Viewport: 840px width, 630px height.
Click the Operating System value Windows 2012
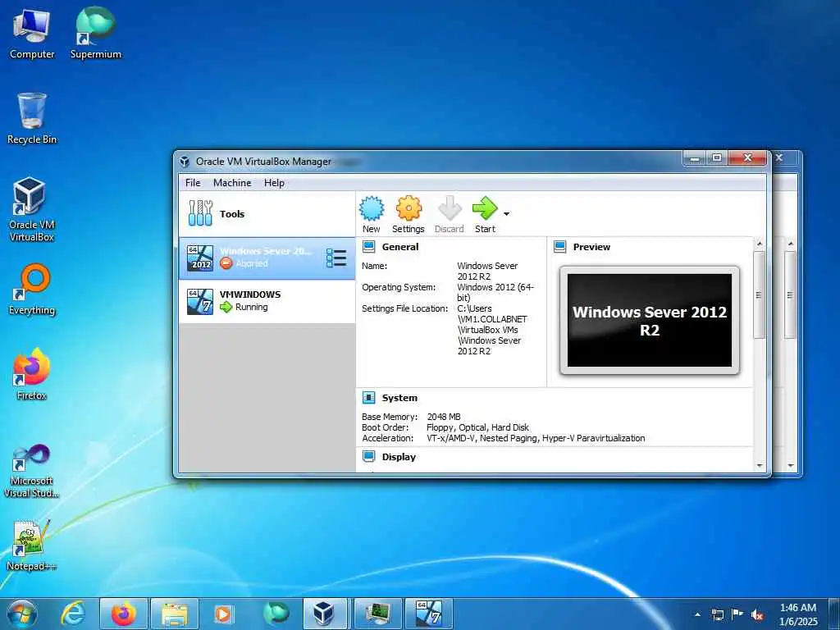[495, 293]
